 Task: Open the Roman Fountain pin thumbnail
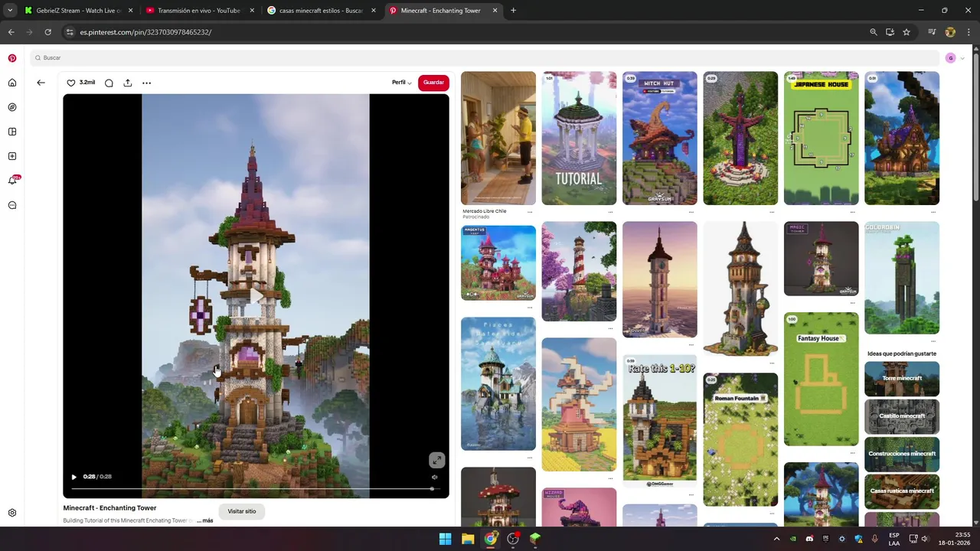(740, 439)
